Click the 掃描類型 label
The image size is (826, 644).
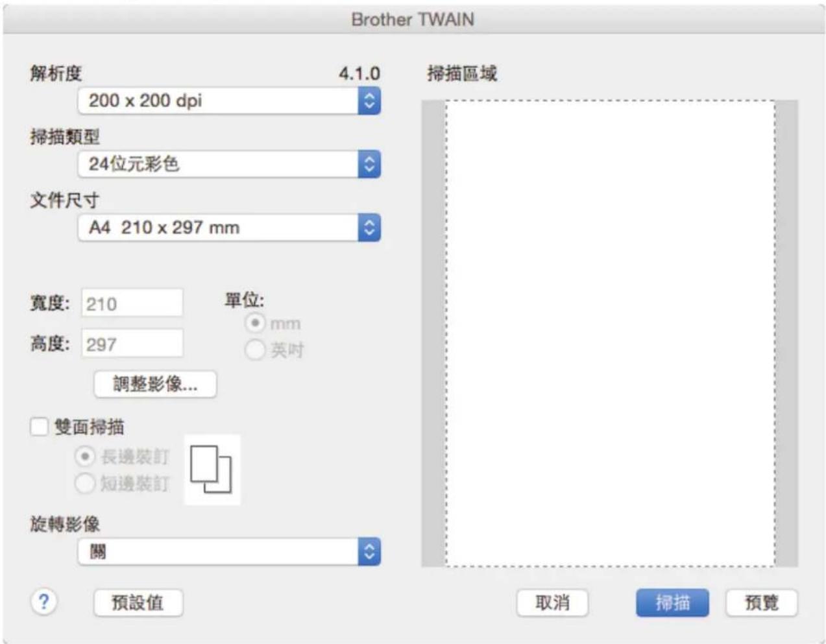point(65,137)
